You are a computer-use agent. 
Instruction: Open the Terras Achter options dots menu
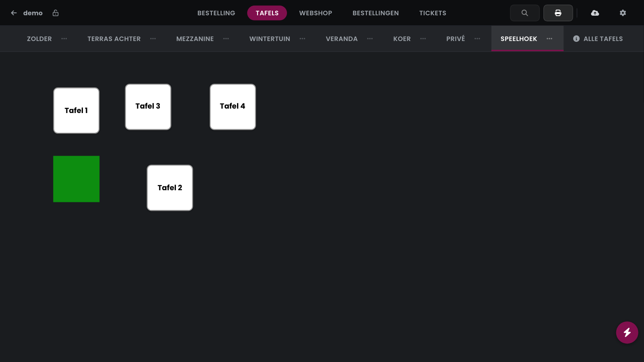pyautogui.click(x=153, y=39)
